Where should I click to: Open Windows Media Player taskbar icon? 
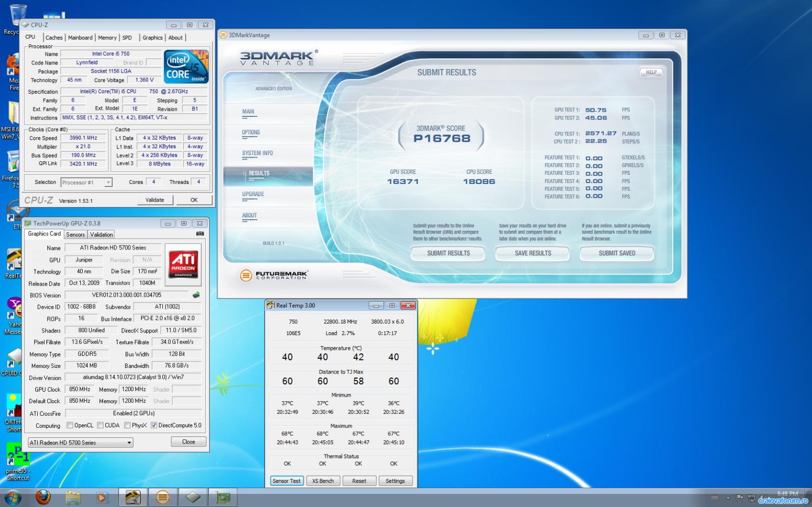point(101,497)
